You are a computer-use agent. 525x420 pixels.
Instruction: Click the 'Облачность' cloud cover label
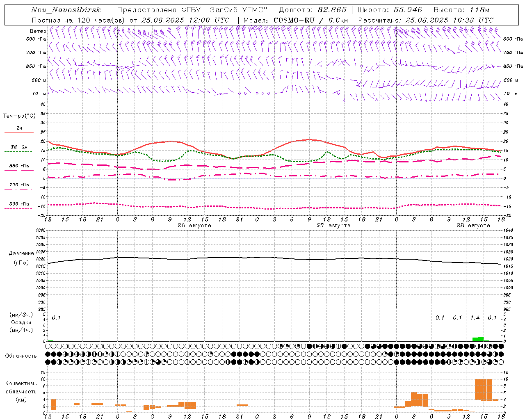21,356
